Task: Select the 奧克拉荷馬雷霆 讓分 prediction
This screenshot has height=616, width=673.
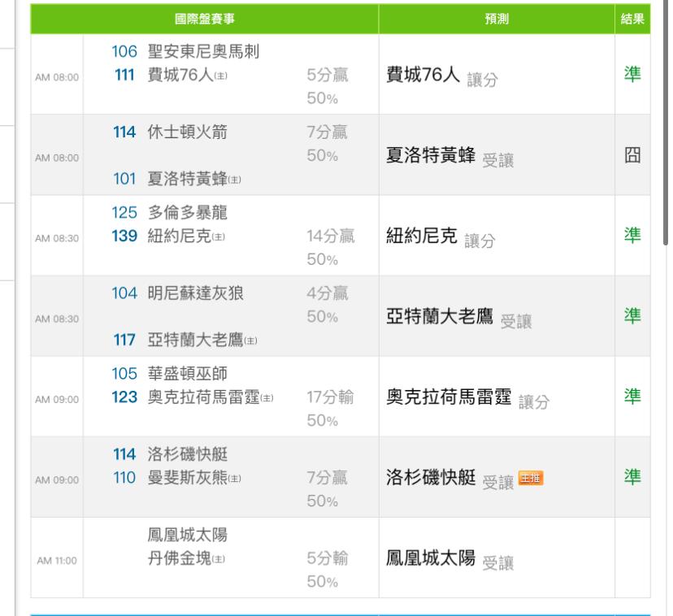Action: coord(468,397)
